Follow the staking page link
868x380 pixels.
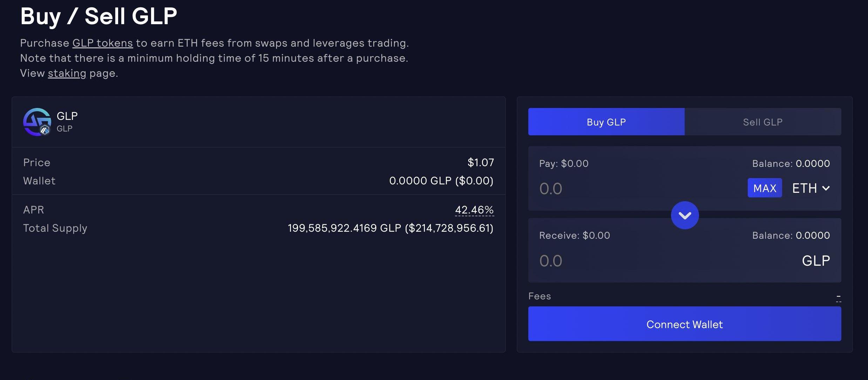click(67, 73)
